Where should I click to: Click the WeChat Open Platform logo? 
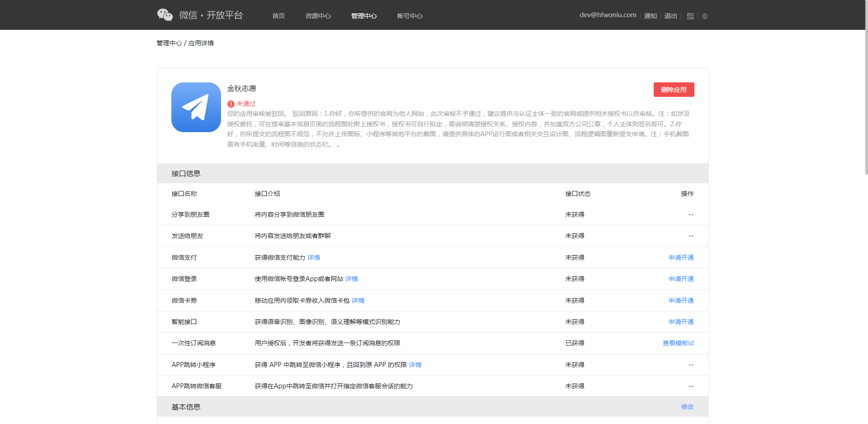[200, 15]
